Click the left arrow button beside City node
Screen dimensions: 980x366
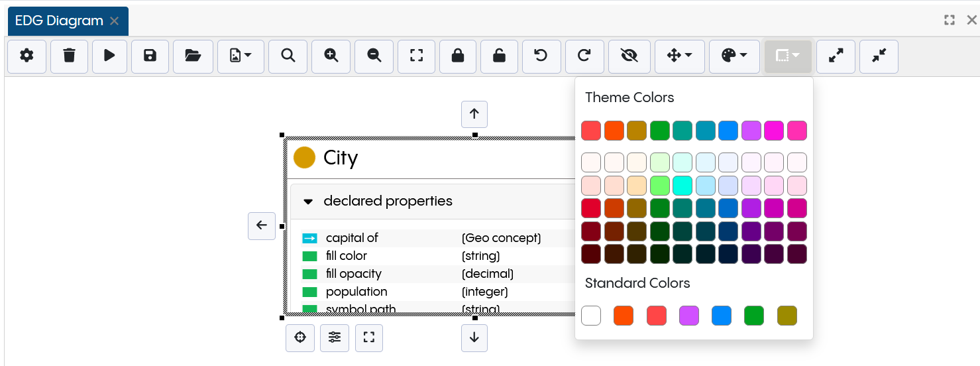pyautogui.click(x=262, y=225)
